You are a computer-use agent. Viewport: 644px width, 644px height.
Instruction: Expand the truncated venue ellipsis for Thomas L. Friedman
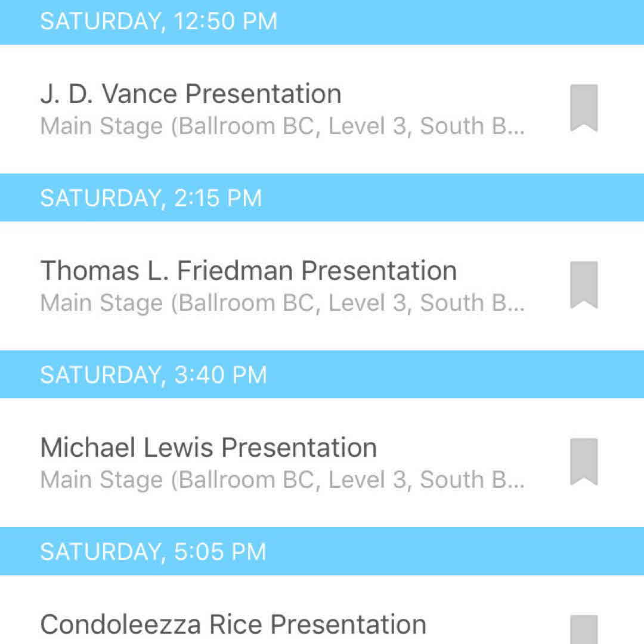click(516, 304)
